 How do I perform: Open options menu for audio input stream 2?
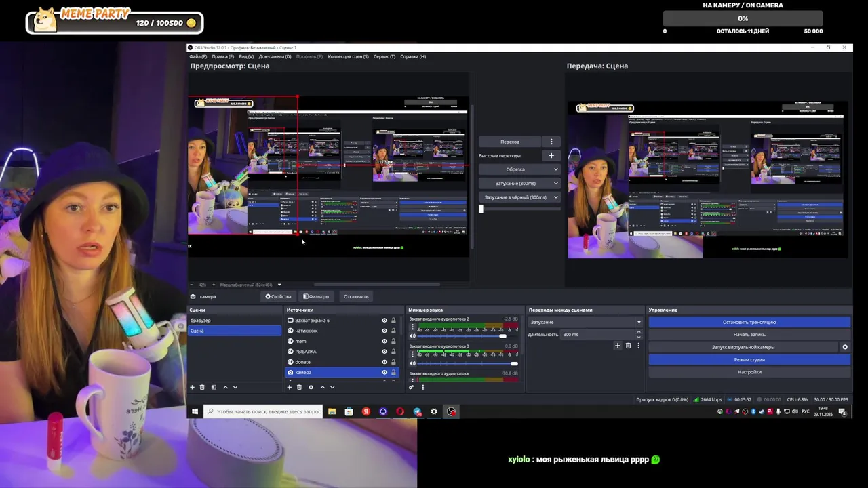point(412,327)
